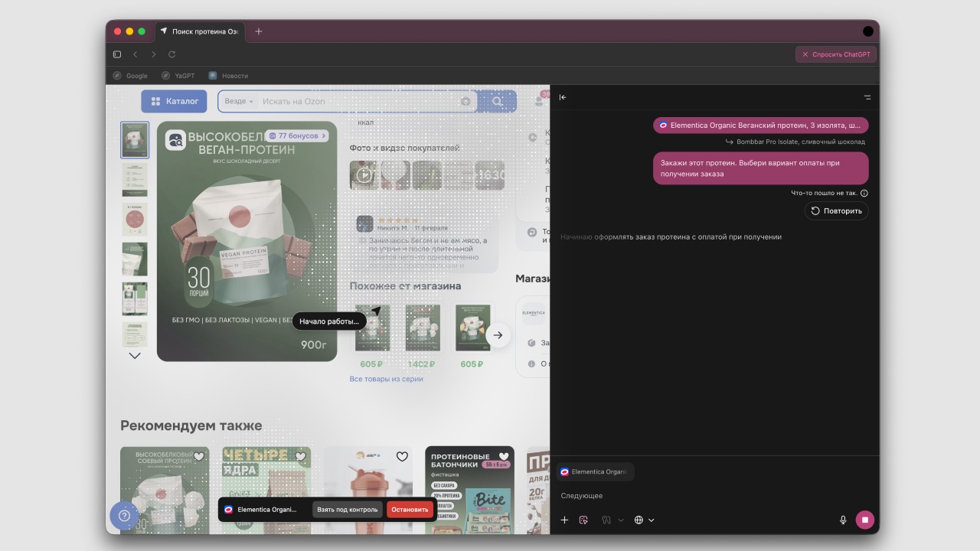
Task: Open the Ozon Каталог menu
Action: (175, 101)
